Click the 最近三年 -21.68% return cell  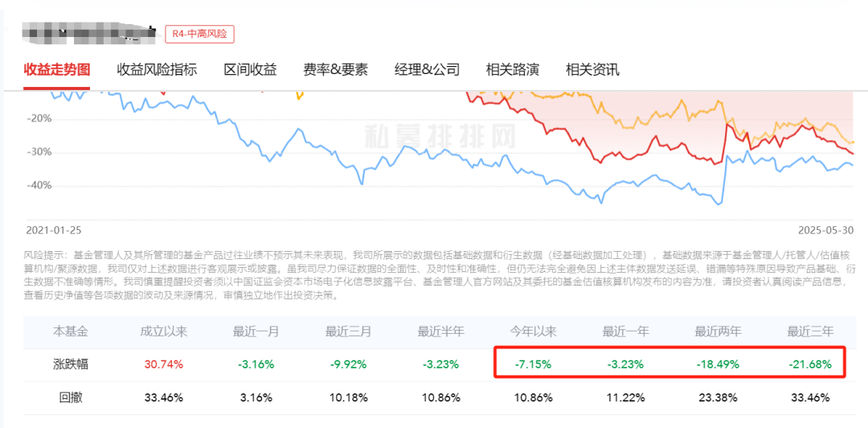point(810,364)
